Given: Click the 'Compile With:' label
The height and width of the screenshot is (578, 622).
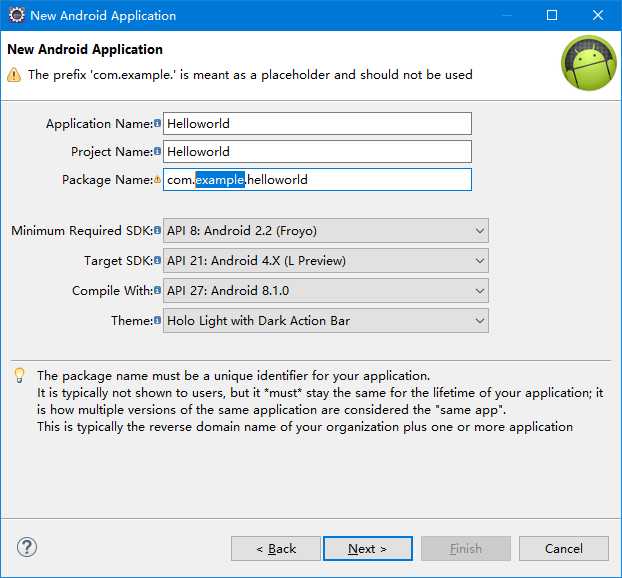Looking at the screenshot, I should pos(112,291).
